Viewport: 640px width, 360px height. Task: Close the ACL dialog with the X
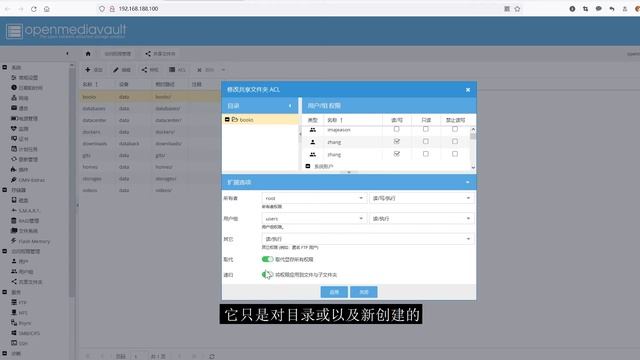[x=468, y=90]
